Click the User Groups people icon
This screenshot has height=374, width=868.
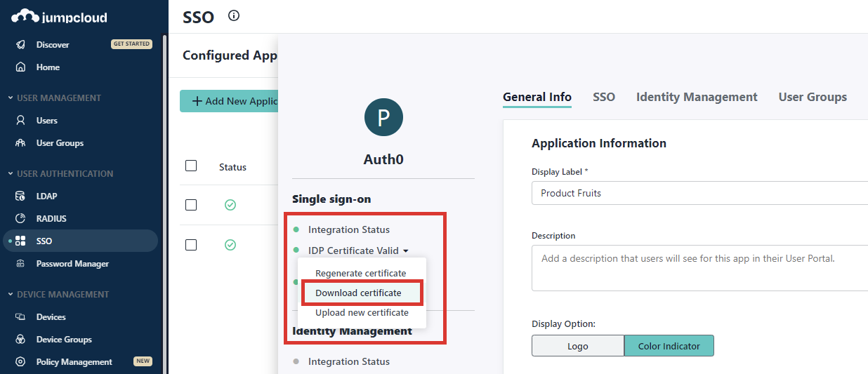(21, 143)
